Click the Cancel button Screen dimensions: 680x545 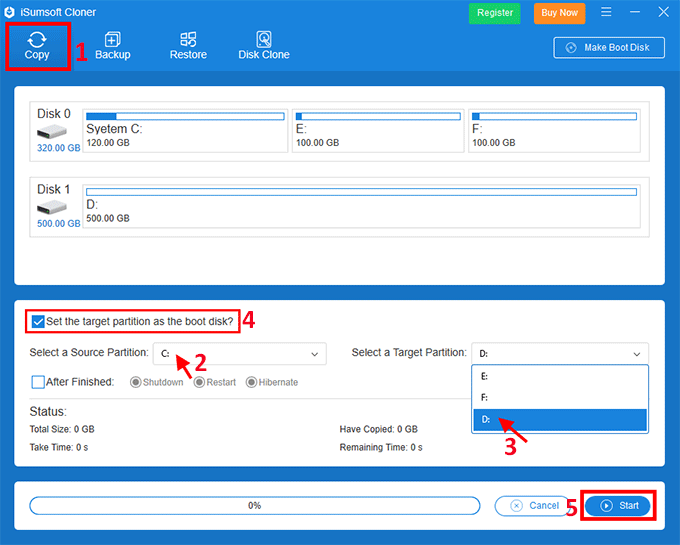click(532, 506)
